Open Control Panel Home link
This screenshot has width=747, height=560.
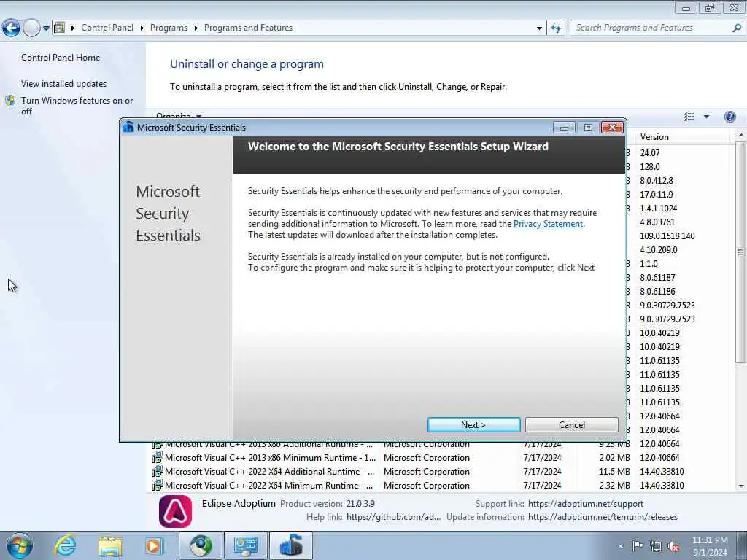pyautogui.click(x=61, y=58)
